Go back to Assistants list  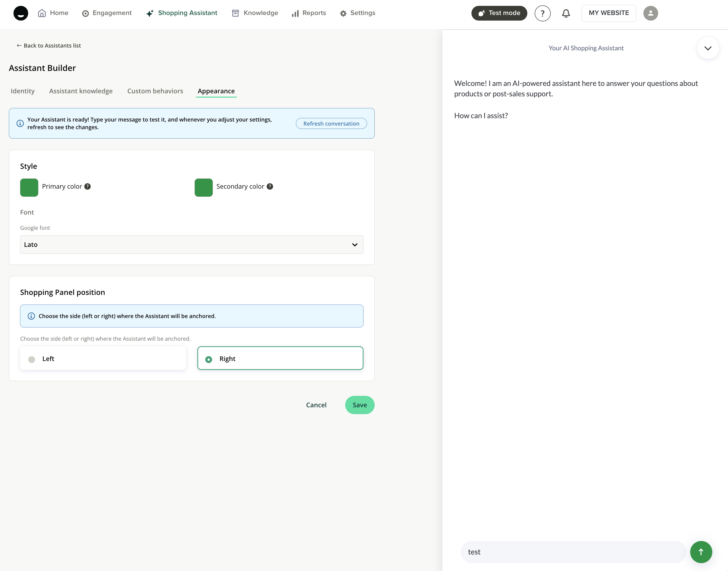click(x=49, y=46)
